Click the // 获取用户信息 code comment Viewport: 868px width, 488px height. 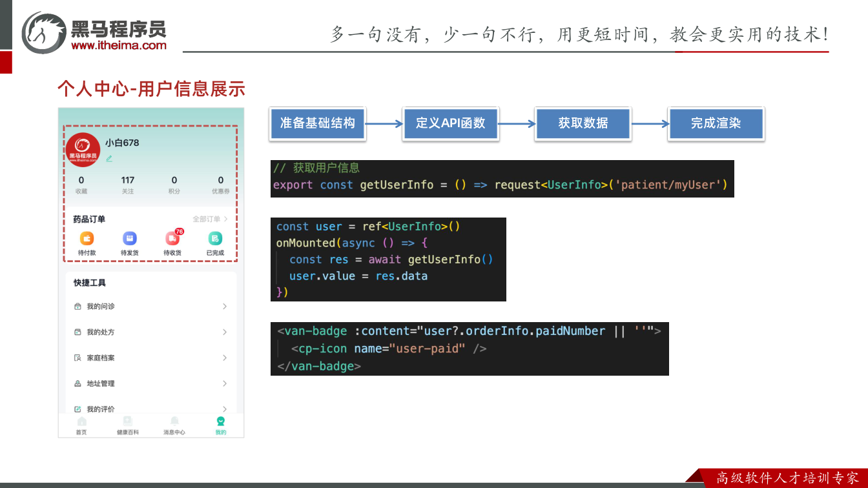(316, 168)
